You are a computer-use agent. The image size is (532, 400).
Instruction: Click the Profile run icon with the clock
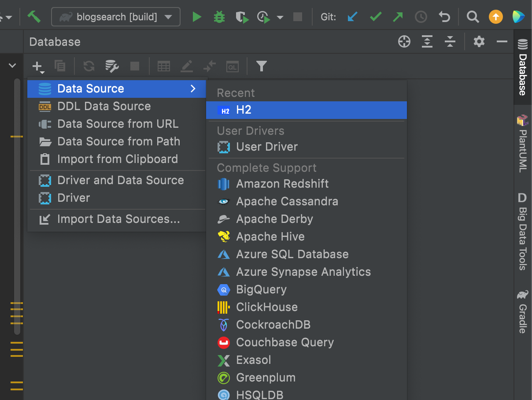coord(264,17)
